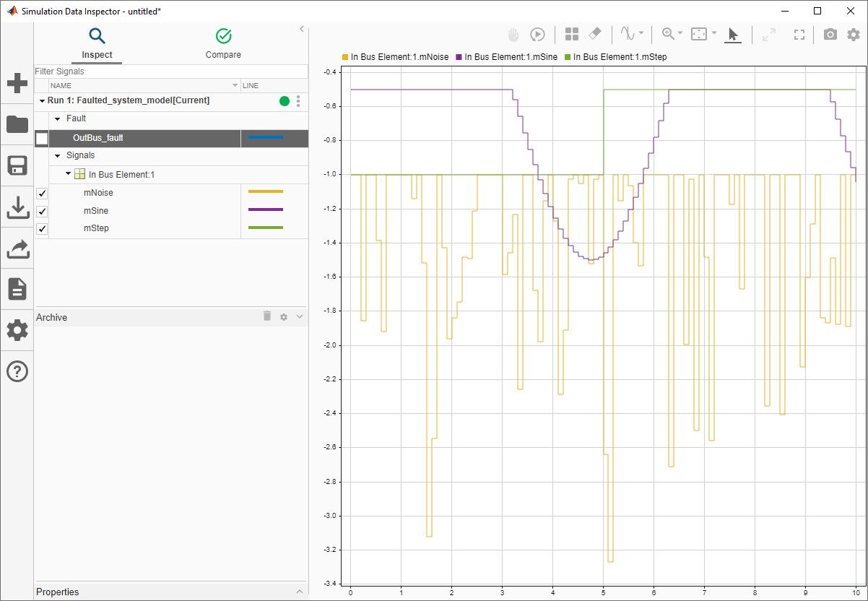Take a plot snapshot with camera icon
This screenshot has height=601, width=868.
click(x=830, y=34)
